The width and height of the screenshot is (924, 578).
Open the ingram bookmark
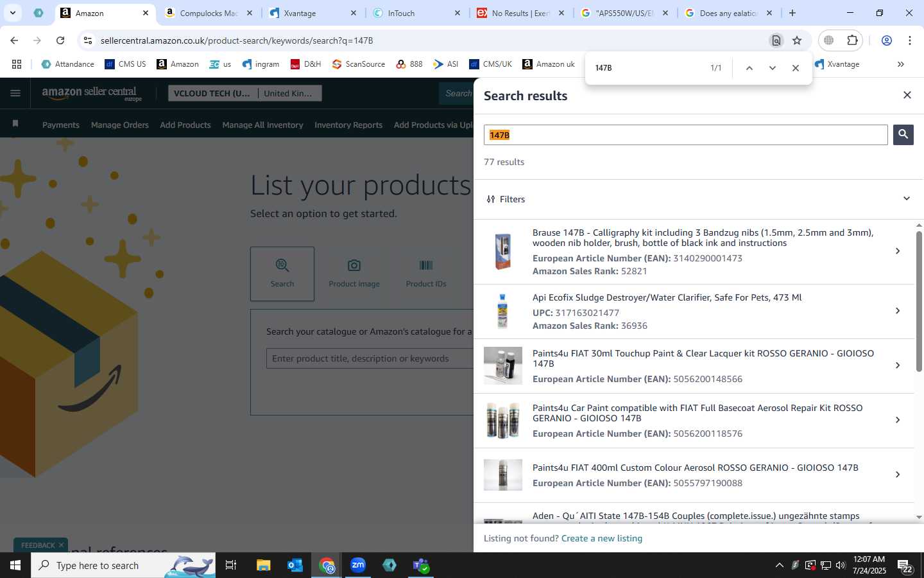261,64
